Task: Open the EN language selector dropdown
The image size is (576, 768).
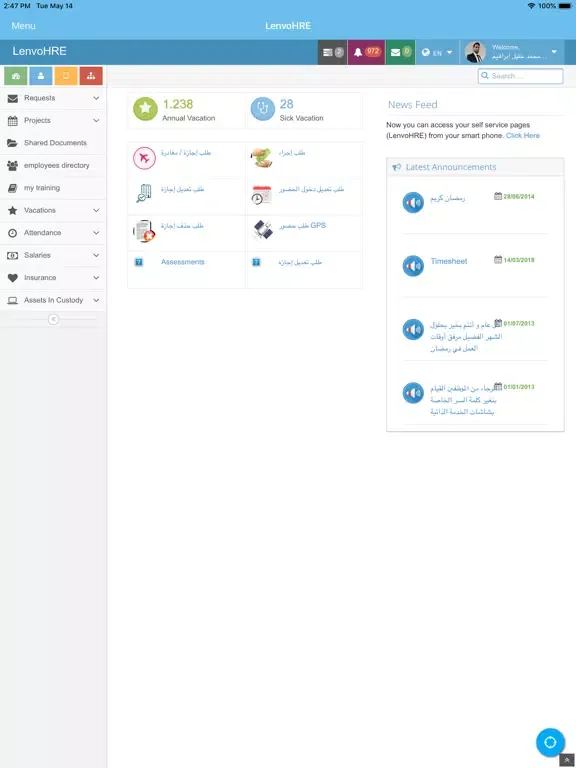Action: tap(437, 52)
